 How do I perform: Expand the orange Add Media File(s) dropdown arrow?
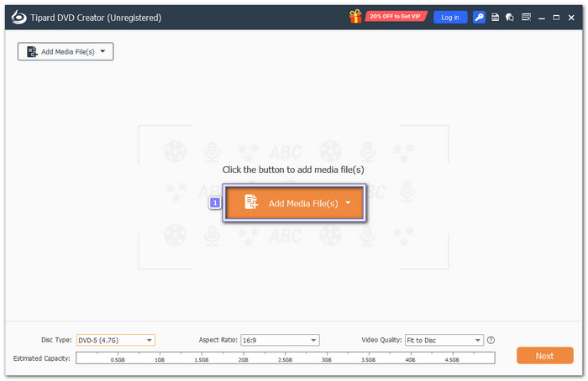pos(348,203)
